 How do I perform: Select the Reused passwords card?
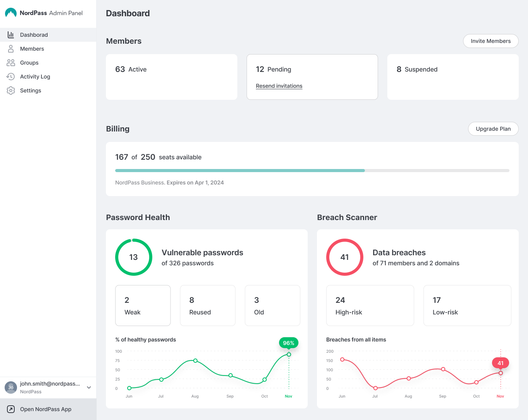(208, 306)
